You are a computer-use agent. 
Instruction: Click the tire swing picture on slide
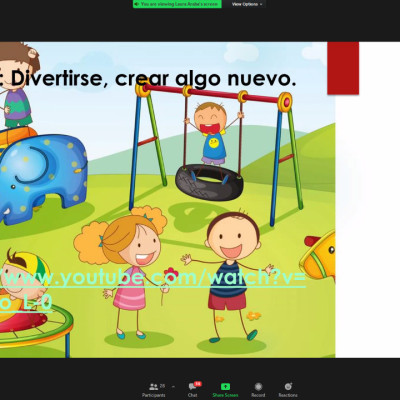click(209, 182)
